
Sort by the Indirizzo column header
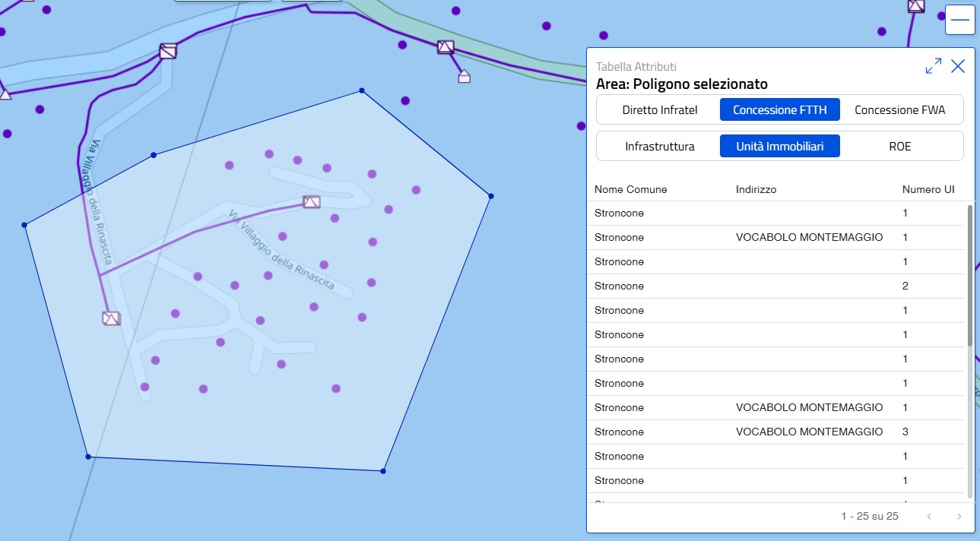pos(756,189)
